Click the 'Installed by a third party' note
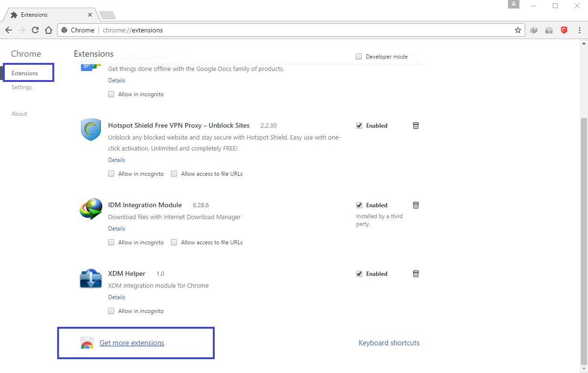588x373 pixels. point(379,220)
